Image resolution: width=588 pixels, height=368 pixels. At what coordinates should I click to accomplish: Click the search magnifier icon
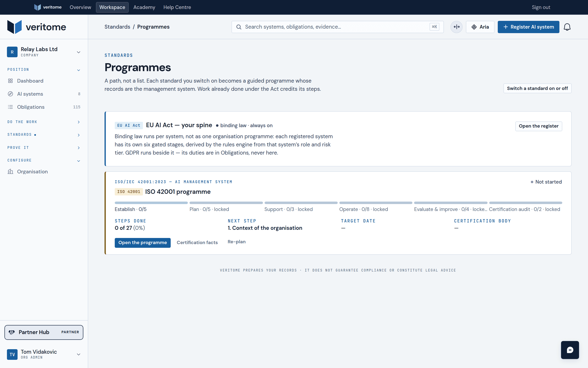point(239,27)
